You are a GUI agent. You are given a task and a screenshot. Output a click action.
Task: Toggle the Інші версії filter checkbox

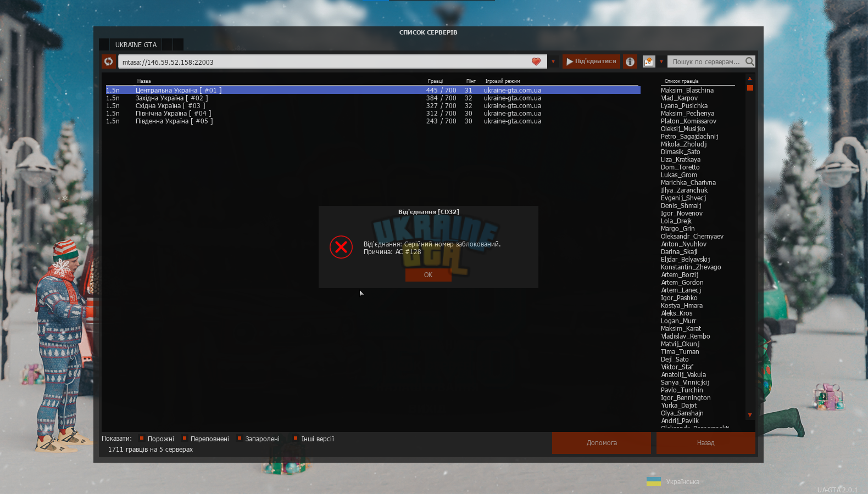pos(296,438)
